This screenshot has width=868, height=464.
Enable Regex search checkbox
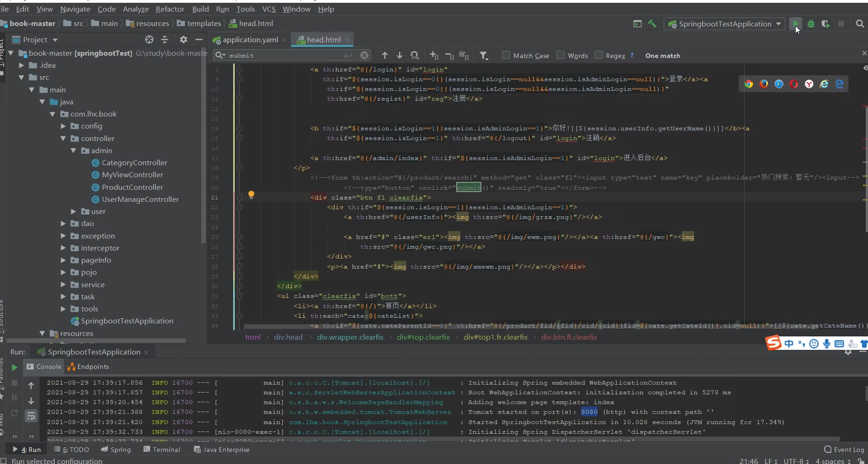click(x=599, y=55)
